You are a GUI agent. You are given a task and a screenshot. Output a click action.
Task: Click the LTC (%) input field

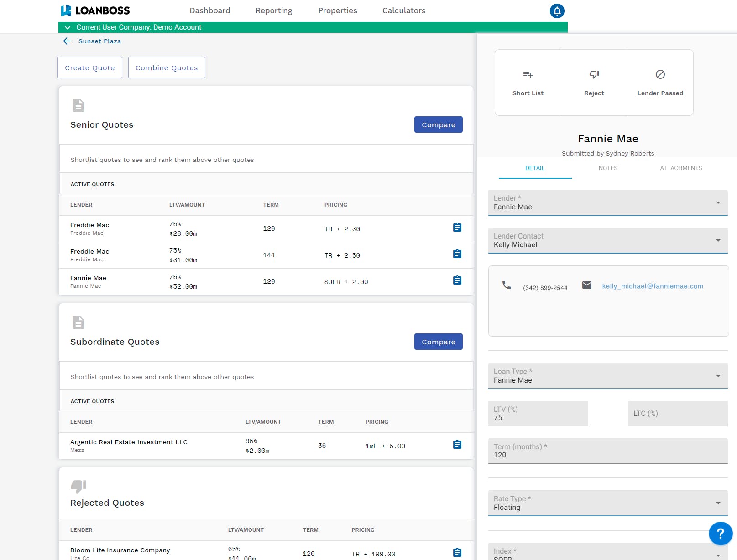pyautogui.click(x=678, y=414)
